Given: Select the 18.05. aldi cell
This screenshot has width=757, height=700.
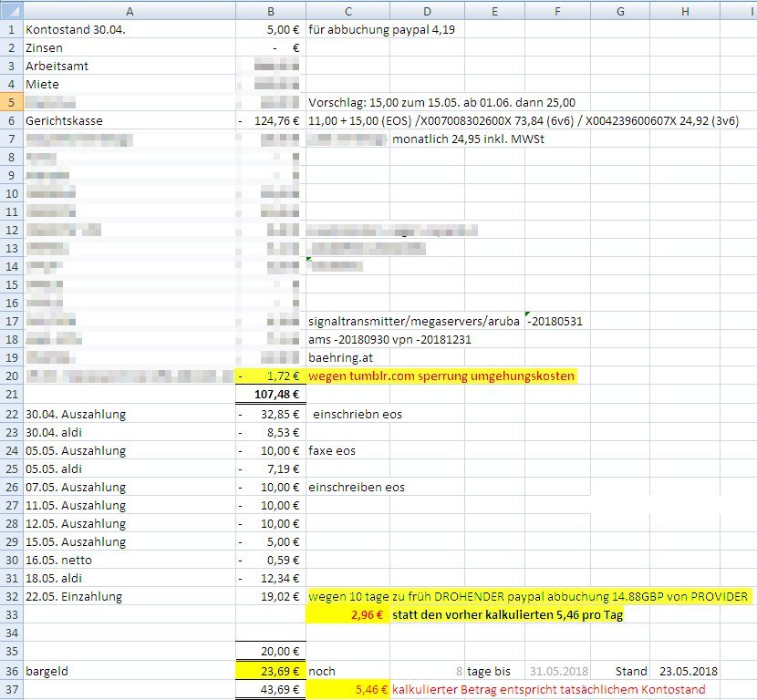Looking at the screenshot, I should coord(129,578).
